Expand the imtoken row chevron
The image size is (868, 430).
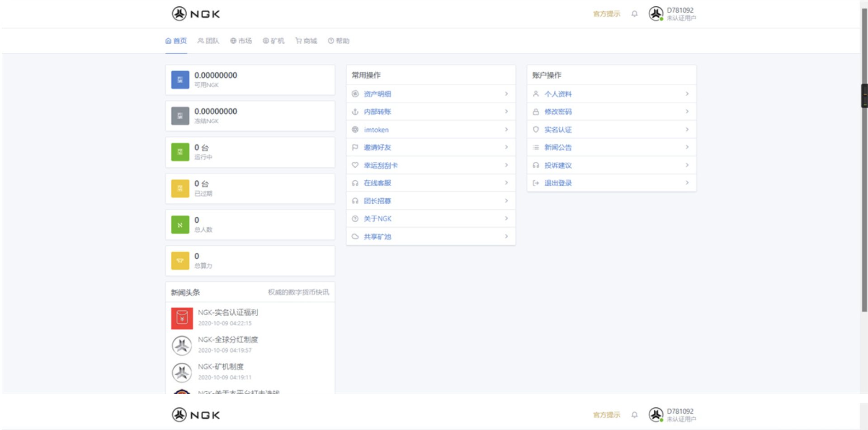click(x=506, y=130)
